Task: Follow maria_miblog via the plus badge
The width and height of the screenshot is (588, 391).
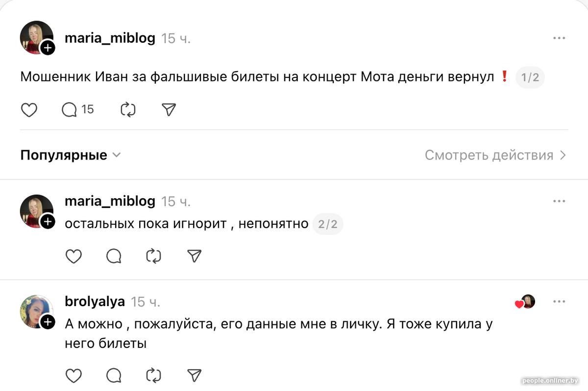Action: coord(48,48)
